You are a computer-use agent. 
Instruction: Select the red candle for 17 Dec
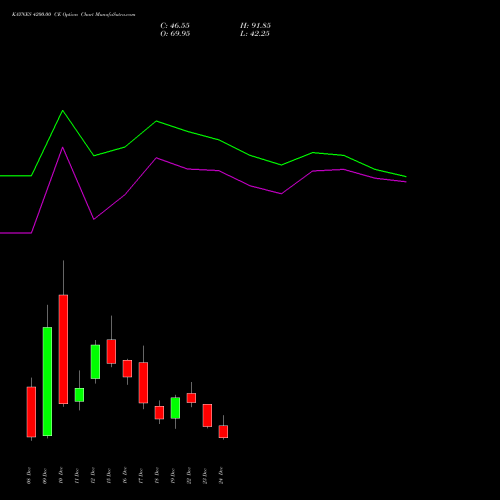(x=143, y=382)
